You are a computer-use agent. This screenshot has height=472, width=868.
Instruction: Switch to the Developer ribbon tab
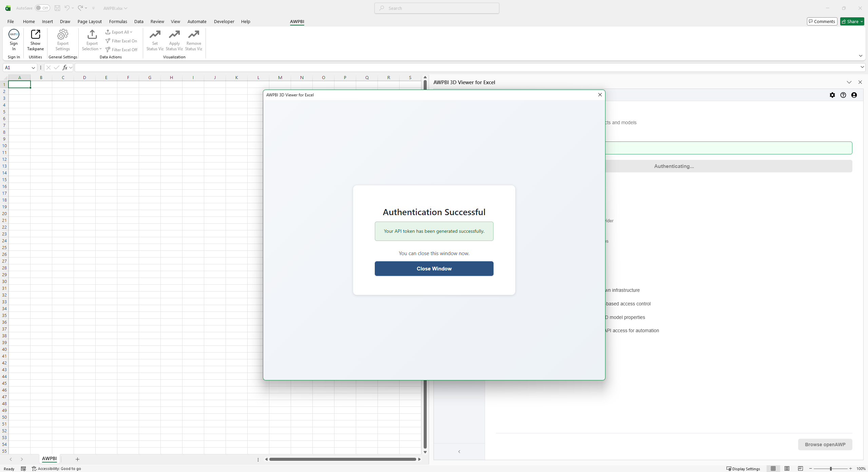(x=224, y=21)
